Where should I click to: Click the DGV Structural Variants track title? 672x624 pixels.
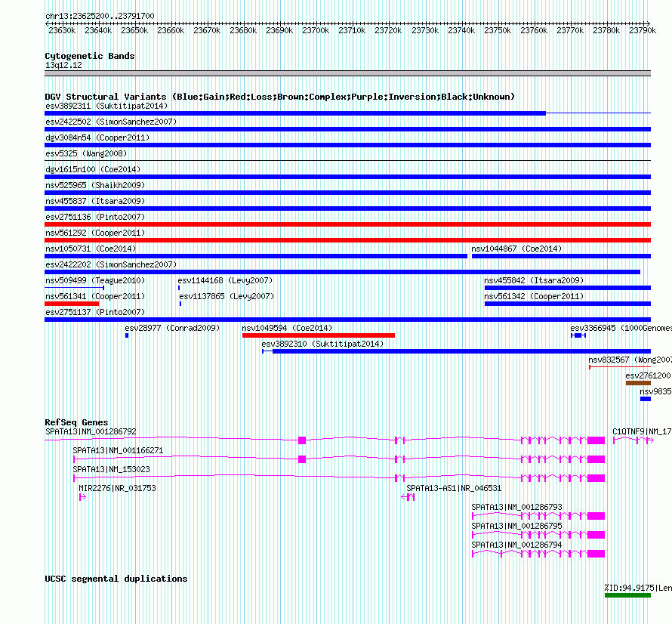280,97
